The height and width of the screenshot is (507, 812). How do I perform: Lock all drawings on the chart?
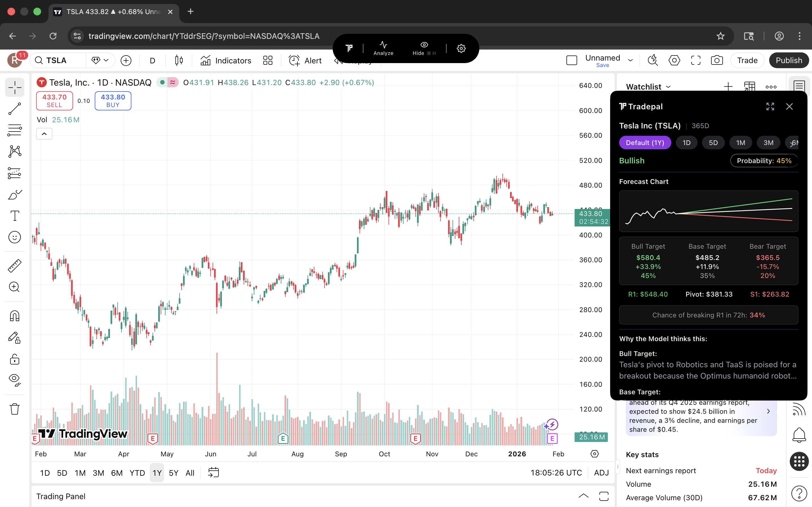point(14,359)
